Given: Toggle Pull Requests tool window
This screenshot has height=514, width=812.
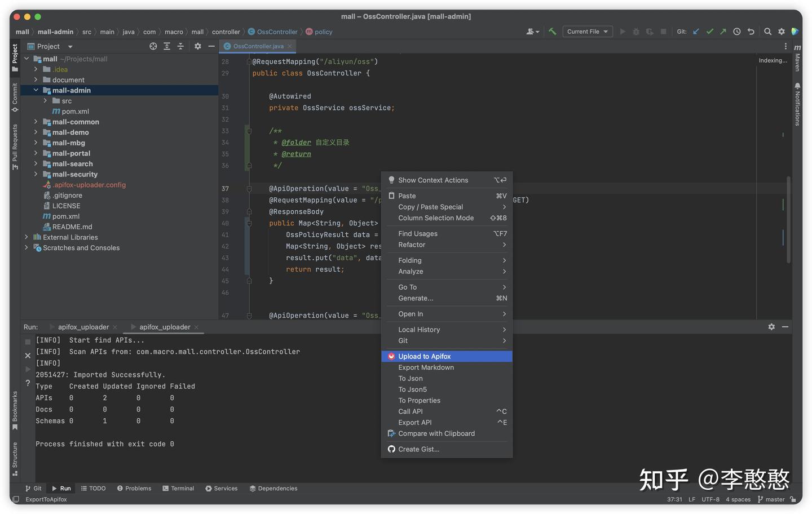Looking at the screenshot, I should click(15, 147).
